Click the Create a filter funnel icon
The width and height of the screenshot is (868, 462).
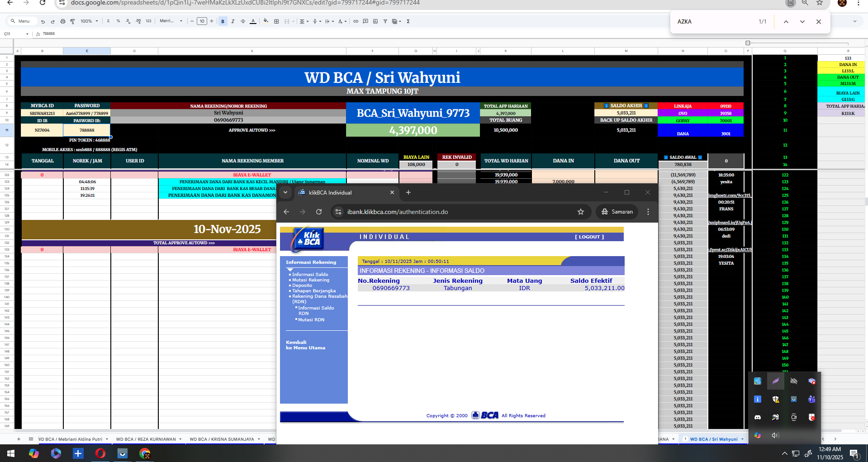(385, 21)
